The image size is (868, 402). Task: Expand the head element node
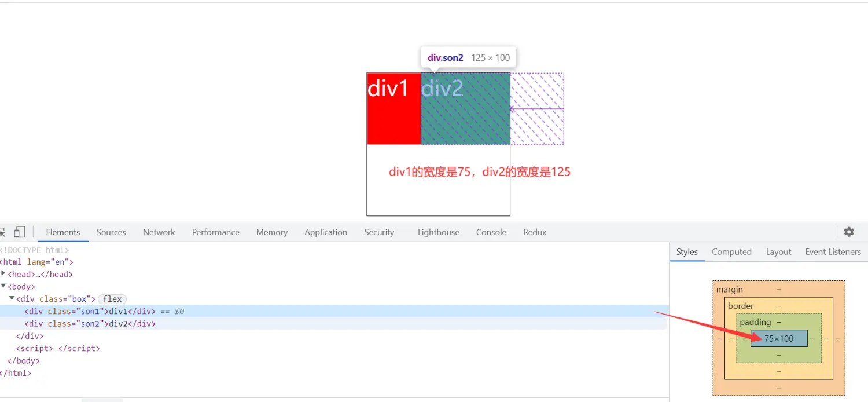coord(4,274)
